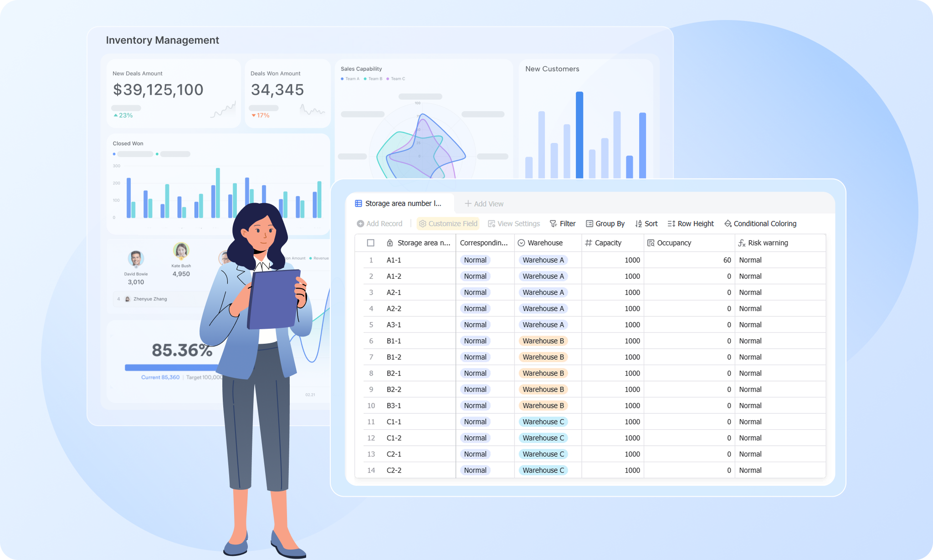
Task: Click the Sort arrows icon
Action: [639, 224]
